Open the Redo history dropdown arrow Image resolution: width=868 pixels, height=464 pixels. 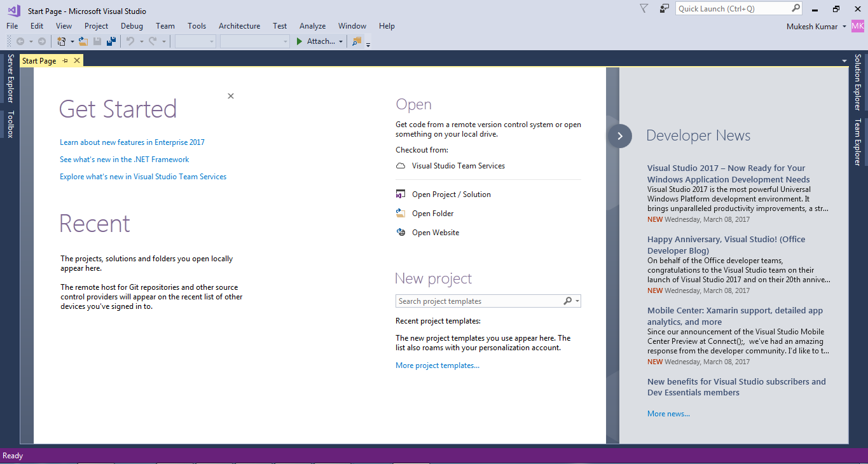(x=163, y=42)
